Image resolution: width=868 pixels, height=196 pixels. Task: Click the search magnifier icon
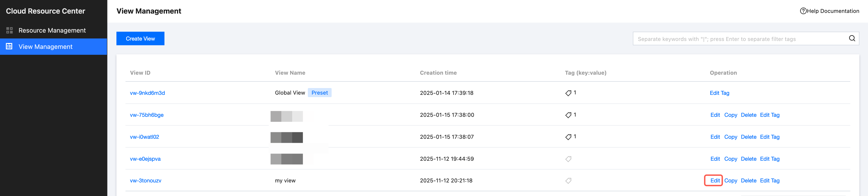(x=852, y=38)
